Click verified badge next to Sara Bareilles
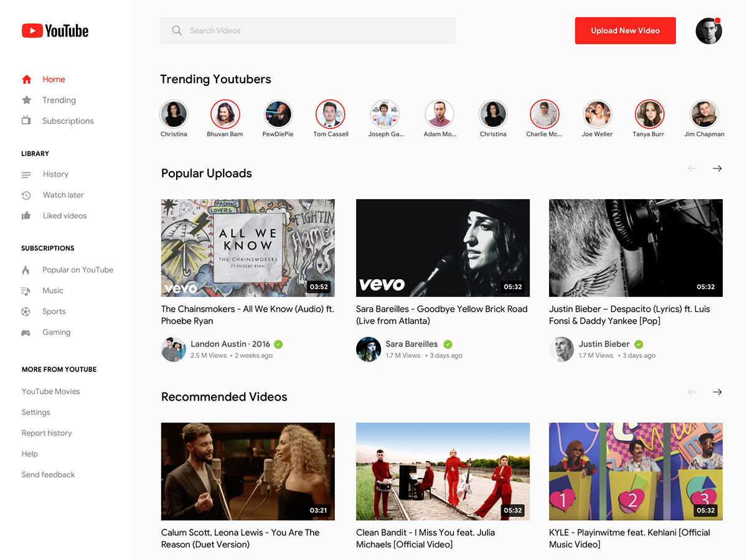The width and height of the screenshot is (747, 560). tap(448, 344)
